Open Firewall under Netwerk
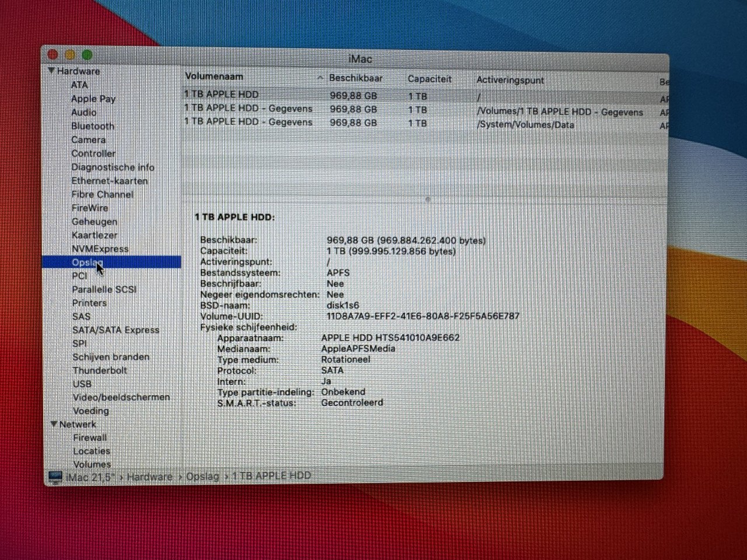The image size is (747, 560). point(90,437)
